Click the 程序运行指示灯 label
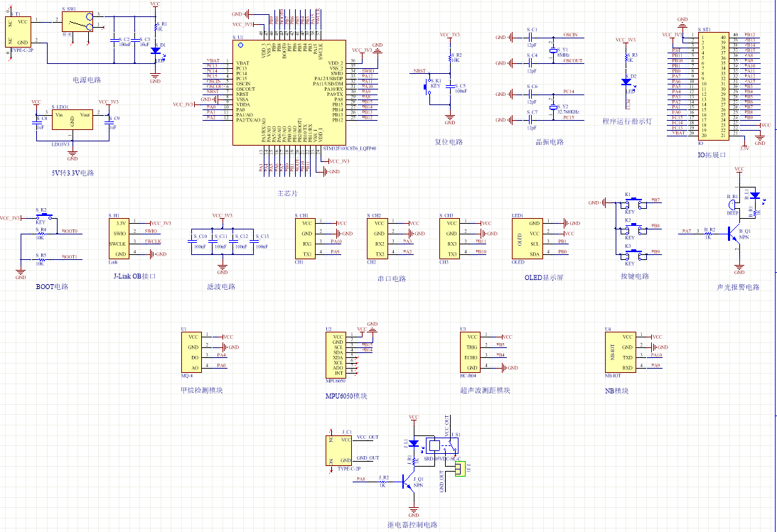 (x=627, y=121)
